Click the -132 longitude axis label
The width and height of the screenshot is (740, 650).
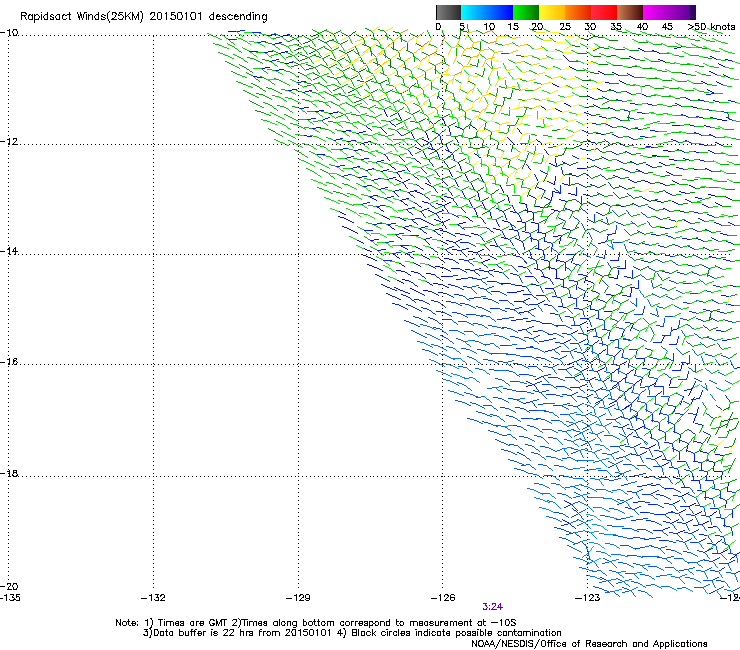[x=153, y=598]
